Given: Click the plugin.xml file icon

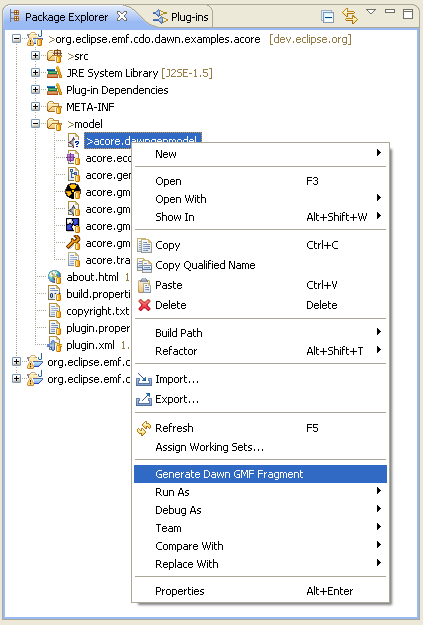Looking at the screenshot, I should 54,344.
